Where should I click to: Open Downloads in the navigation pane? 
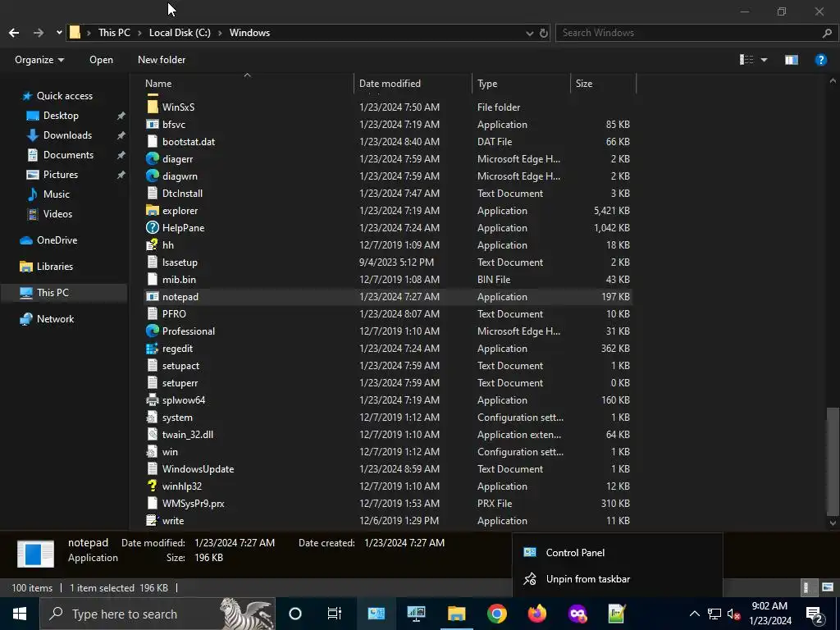(x=67, y=135)
